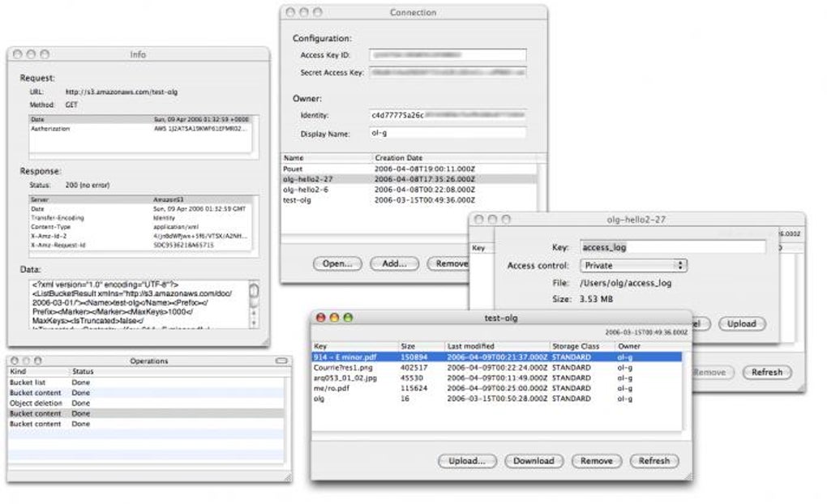827x504 pixels.
Task: Open the Access control Private dropdown
Action: (x=633, y=266)
